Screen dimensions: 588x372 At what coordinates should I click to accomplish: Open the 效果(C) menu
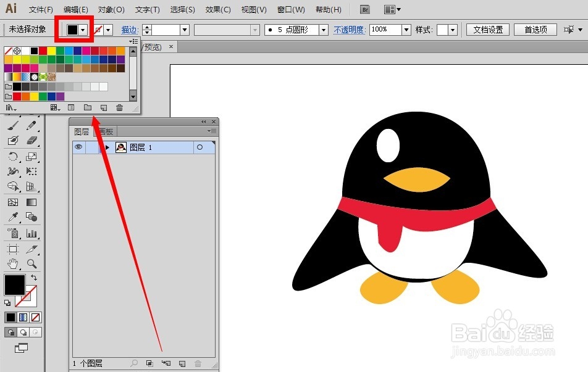click(218, 10)
